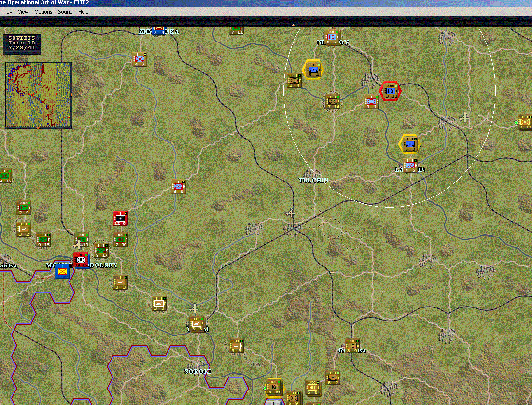
Task: Select the infantry unit 7-14
Action: [x=333, y=101]
